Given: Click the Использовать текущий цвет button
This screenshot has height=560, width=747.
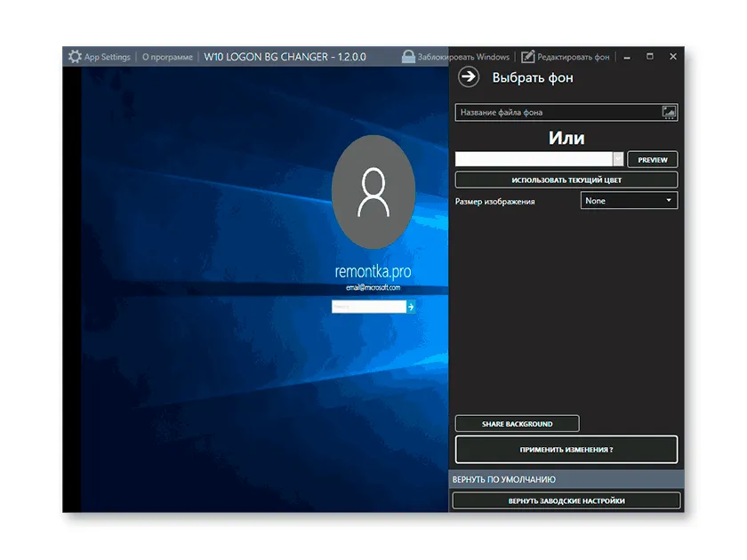Looking at the screenshot, I should click(x=566, y=180).
